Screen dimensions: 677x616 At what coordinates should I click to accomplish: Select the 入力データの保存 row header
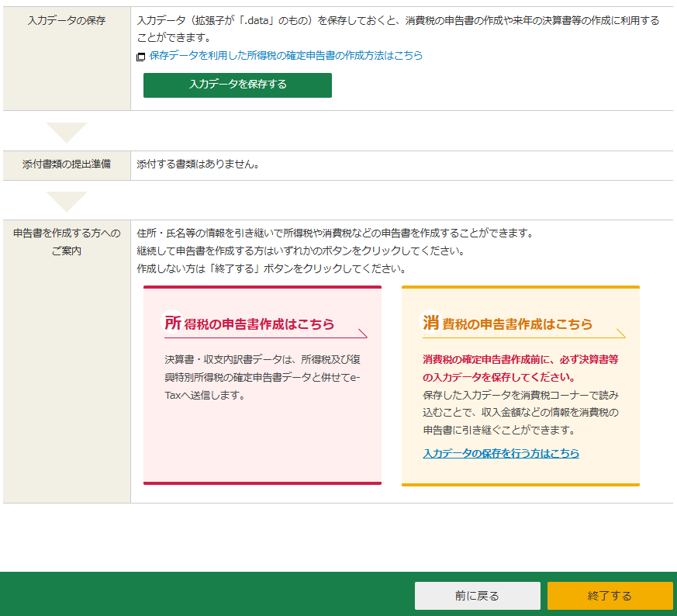tap(67, 20)
